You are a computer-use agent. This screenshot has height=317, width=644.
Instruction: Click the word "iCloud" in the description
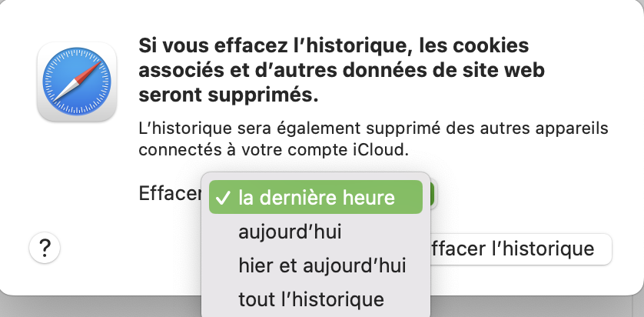pos(387,147)
